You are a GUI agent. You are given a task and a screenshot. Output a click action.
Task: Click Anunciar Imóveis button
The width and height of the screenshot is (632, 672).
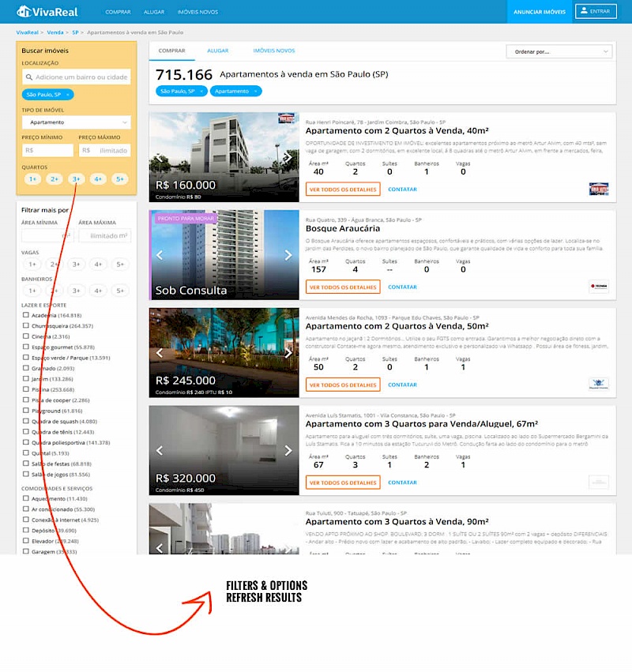point(540,12)
